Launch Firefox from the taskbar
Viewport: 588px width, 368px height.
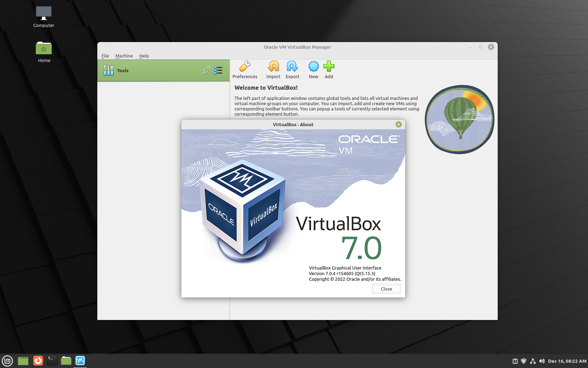(38, 361)
